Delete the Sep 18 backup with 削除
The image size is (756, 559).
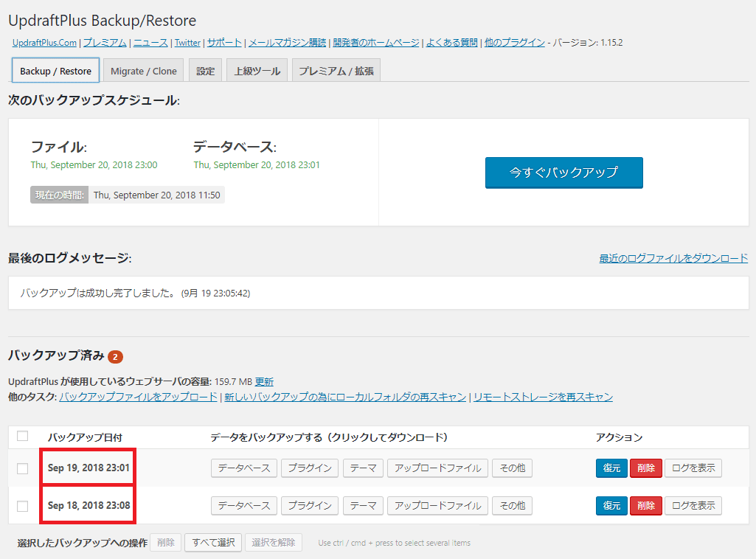point(645,505)
